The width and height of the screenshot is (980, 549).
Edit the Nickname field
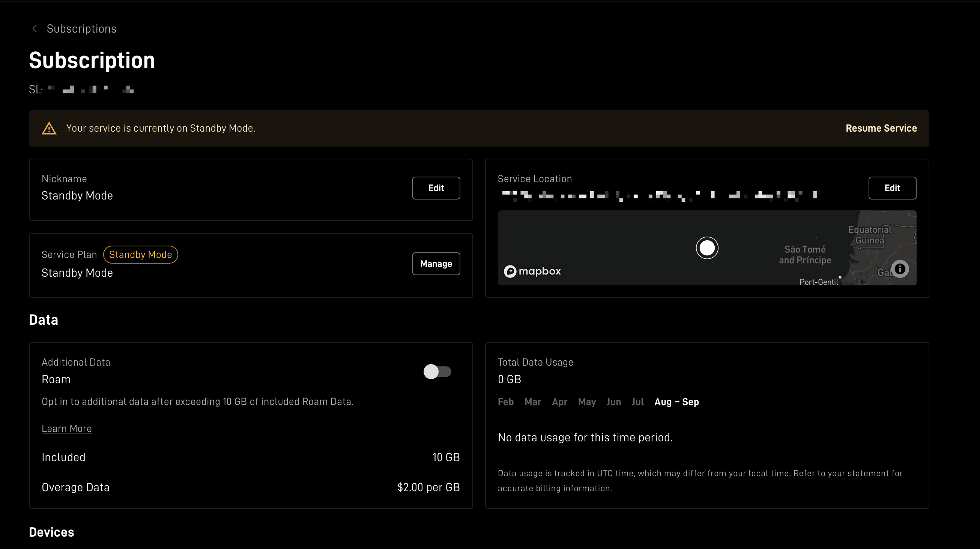[436, 188]
